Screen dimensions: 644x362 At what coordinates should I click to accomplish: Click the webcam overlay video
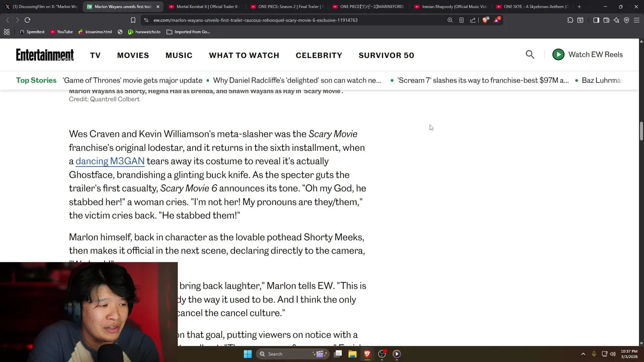(89, 312)
